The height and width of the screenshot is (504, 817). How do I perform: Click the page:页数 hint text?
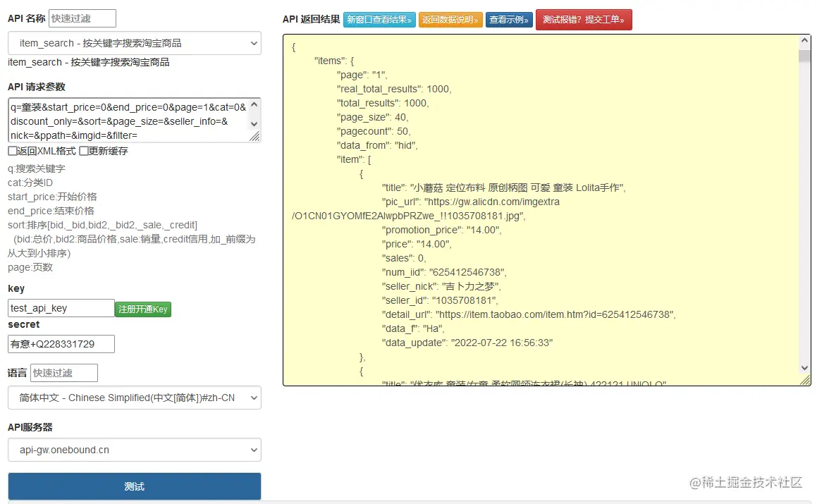coord(30,267)
